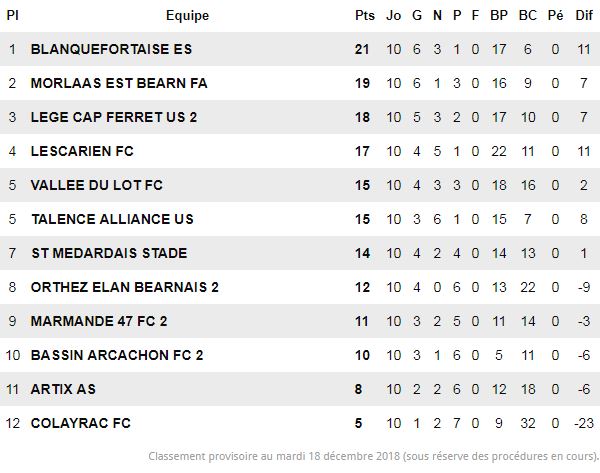The width and height of the screenshot is (600, 473).
Task: Click on LESCARIEN FC team name
Action: tap(82, 151)
